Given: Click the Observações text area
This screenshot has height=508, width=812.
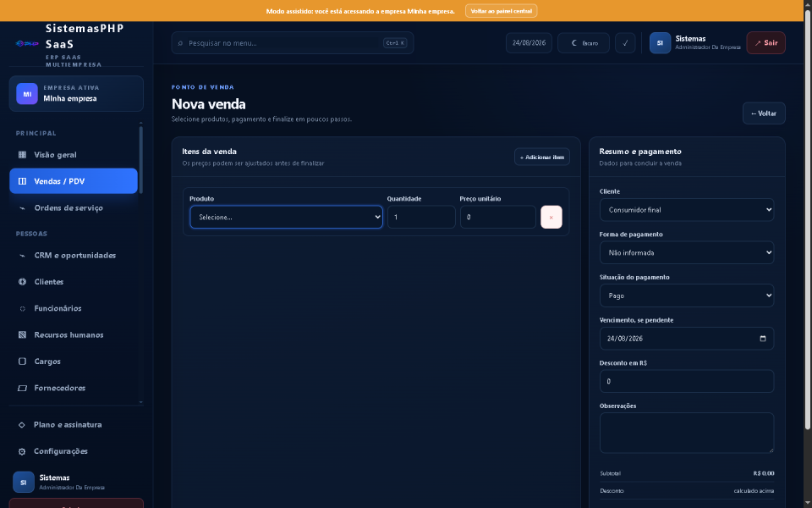Looking at the screenshot, I should (x=687, y=433).
